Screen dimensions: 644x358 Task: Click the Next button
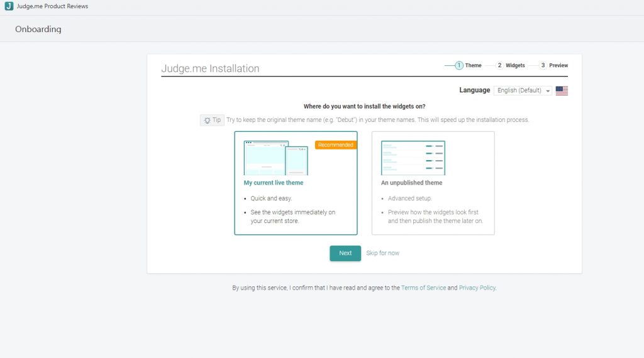pos(345,253)
